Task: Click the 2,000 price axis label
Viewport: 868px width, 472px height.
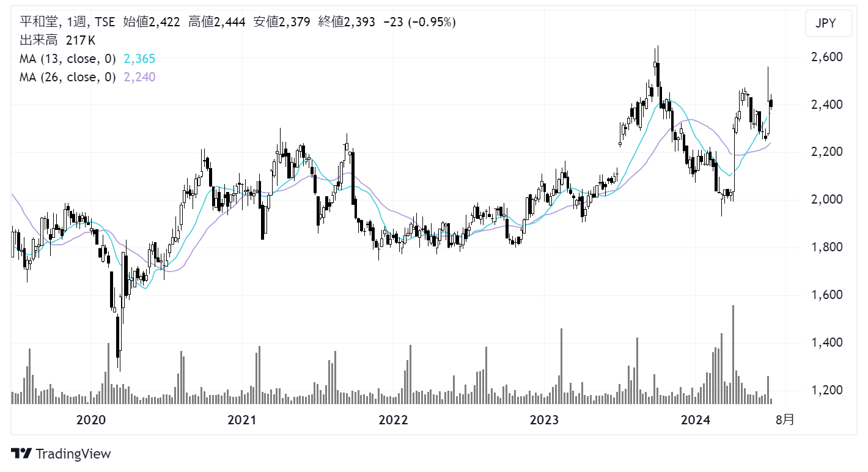Action: pos(826,200)
